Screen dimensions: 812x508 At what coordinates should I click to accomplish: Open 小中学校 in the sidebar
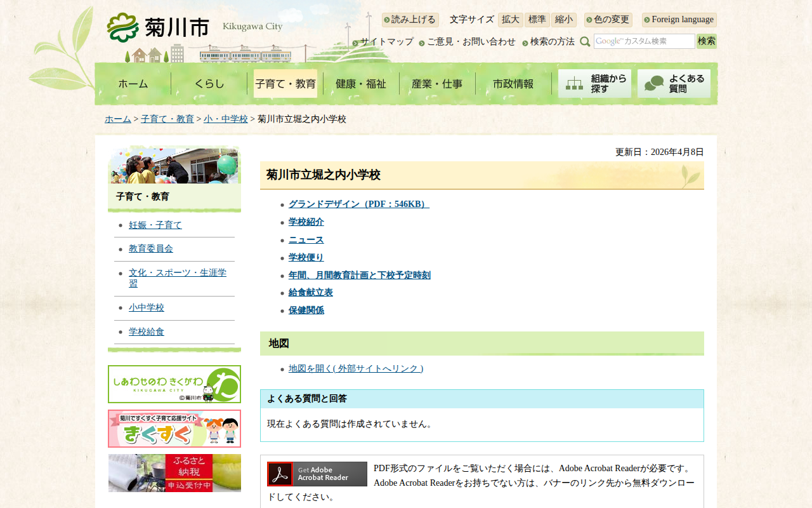pyautogui.click(x=147, y=308)
